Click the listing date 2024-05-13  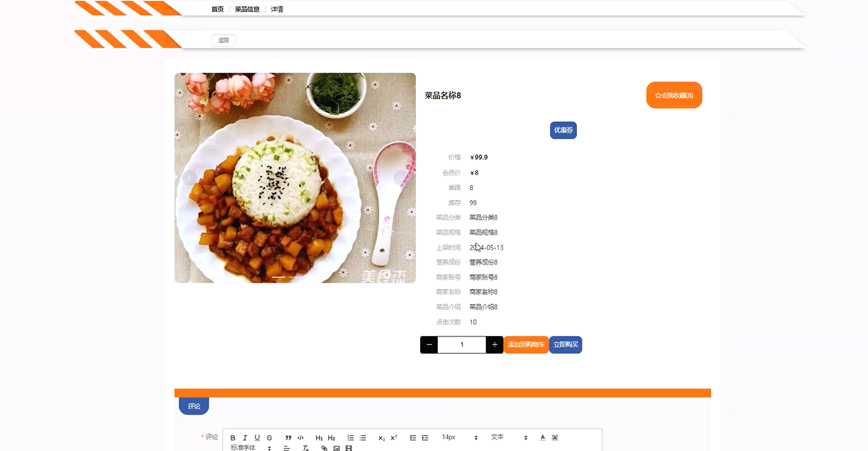(486, 247)
